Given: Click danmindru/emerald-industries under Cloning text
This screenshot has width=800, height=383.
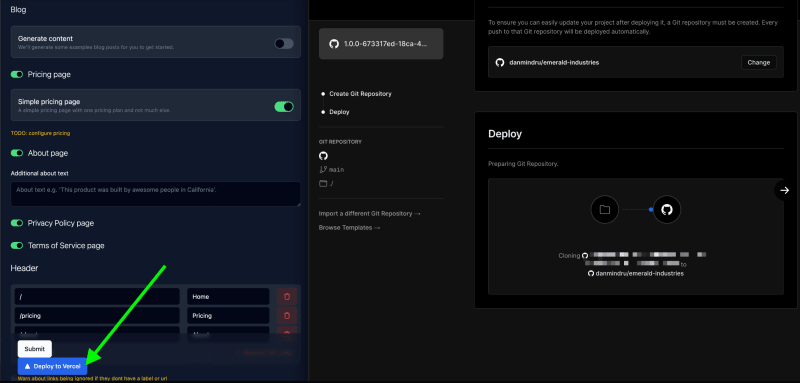Looking at the screenshot, I should coord(640,273).
